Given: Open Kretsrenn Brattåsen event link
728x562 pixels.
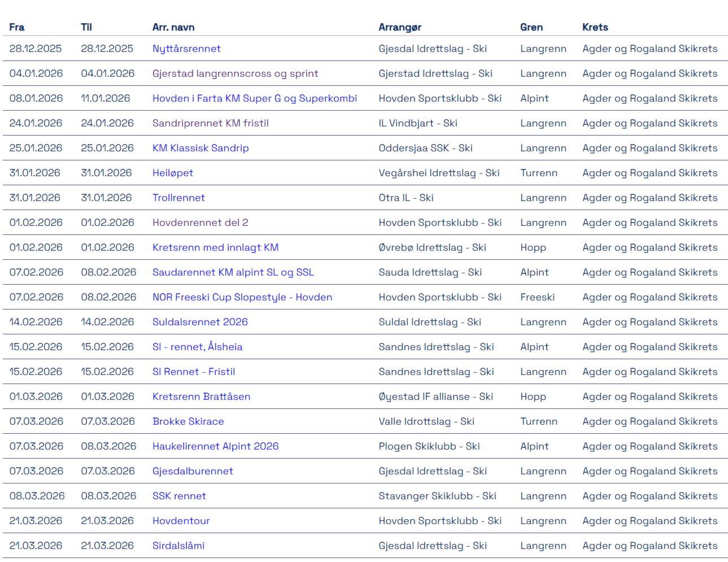Looking at the screenshot, I should pyautogui.click(x=201, y=397).
